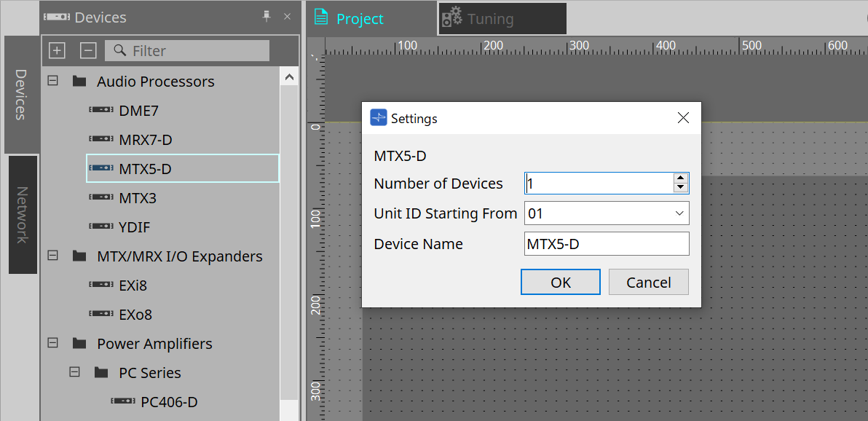This screenshot has height=421, width=868.
Task: Select the YDIF device in Audio Processors
Action: [x=102, y=227]
